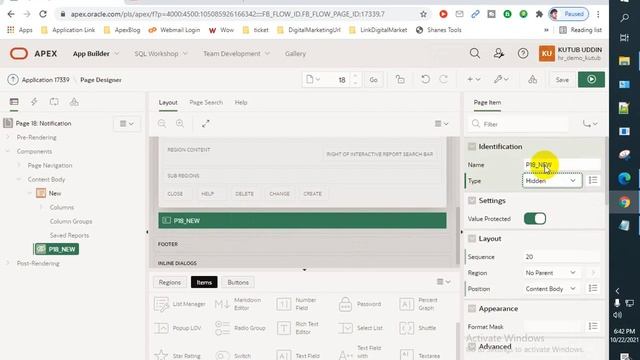The height and width of the screenshot is (360, 640).
Task: Expand layout pane to full size
Action: 206,124
